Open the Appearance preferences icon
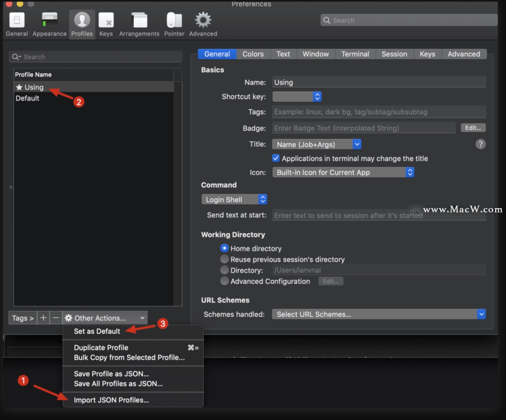 click(x=49, y=24)
